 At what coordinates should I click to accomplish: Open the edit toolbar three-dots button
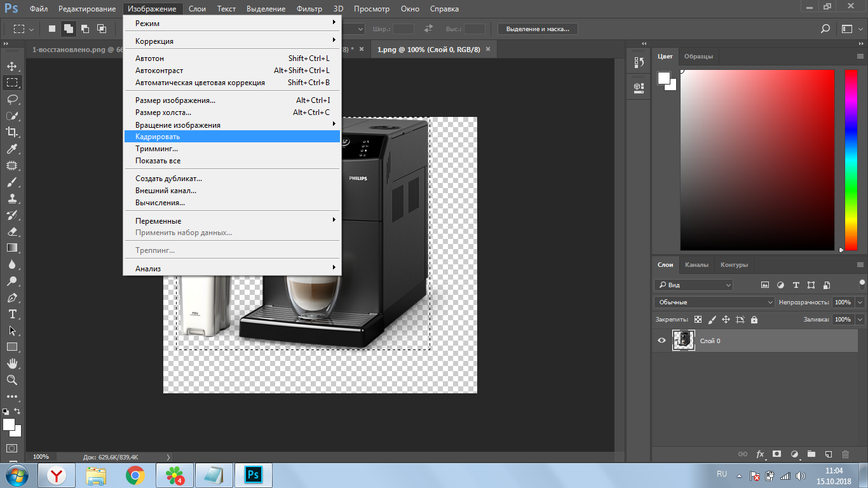[x=11, y=396]
